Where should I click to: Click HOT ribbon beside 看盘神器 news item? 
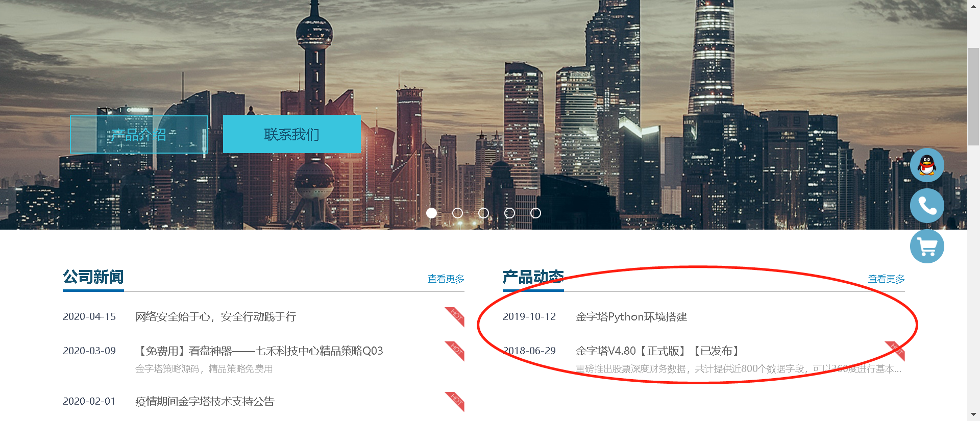point(455,351)
